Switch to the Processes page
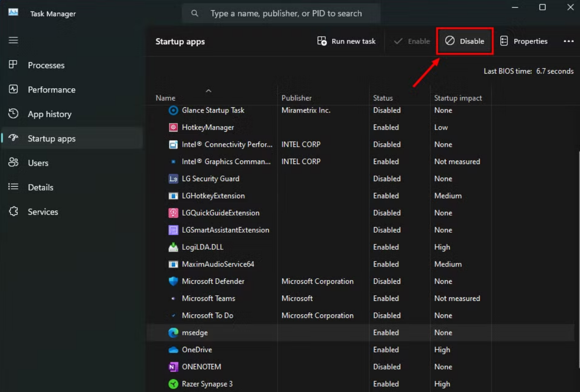Image resolution: width=580 pixels, height=392 pixels. [x=72, y=65]
